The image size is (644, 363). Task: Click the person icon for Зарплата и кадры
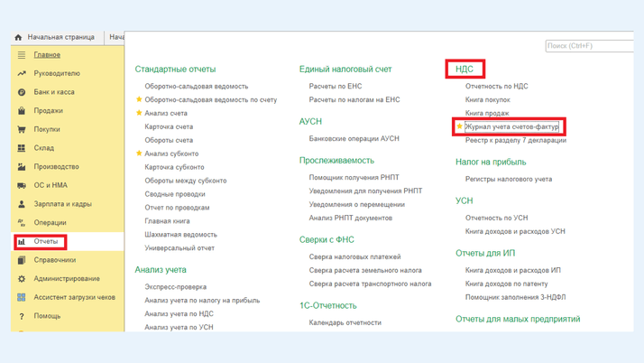[x=22, y=204]
